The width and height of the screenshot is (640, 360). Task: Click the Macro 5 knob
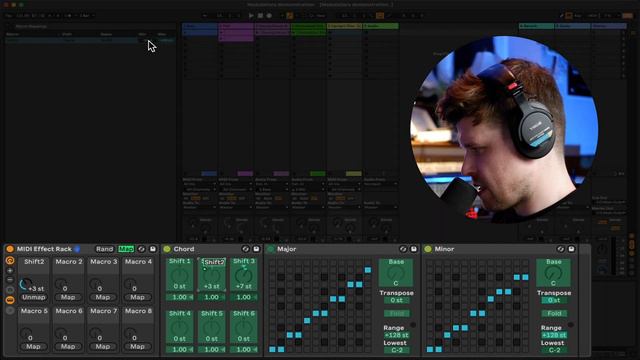[26, 333]
